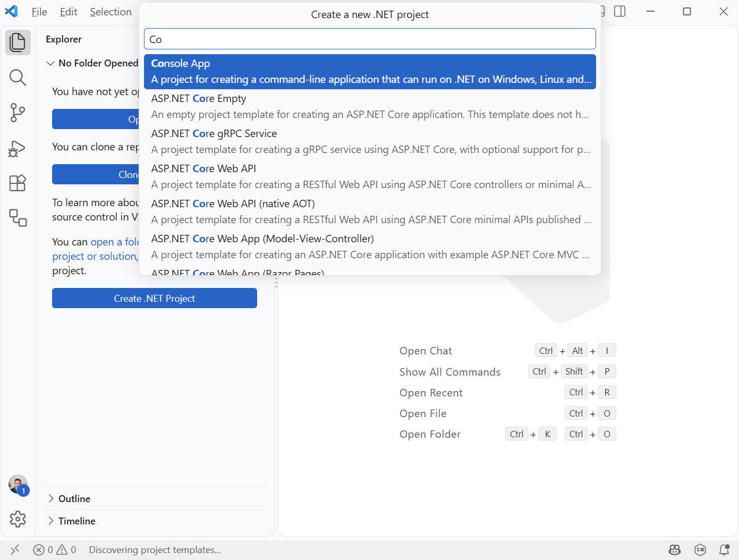Click the Create .NET Project button
Viewport: 739px width, 560px height.
coord(155,298)
